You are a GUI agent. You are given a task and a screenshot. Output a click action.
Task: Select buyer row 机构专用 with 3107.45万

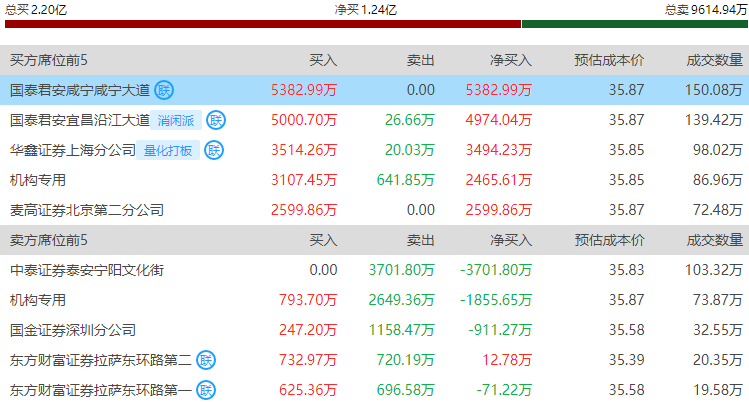pos(374,180)
